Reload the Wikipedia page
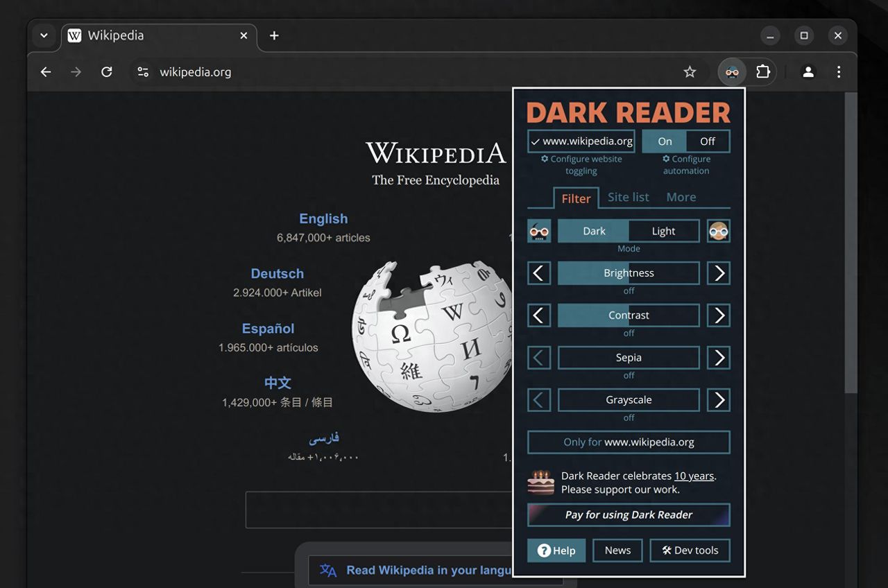Image resolution: width=888 pixels, height=588 pixels. (x=106, y=72)
